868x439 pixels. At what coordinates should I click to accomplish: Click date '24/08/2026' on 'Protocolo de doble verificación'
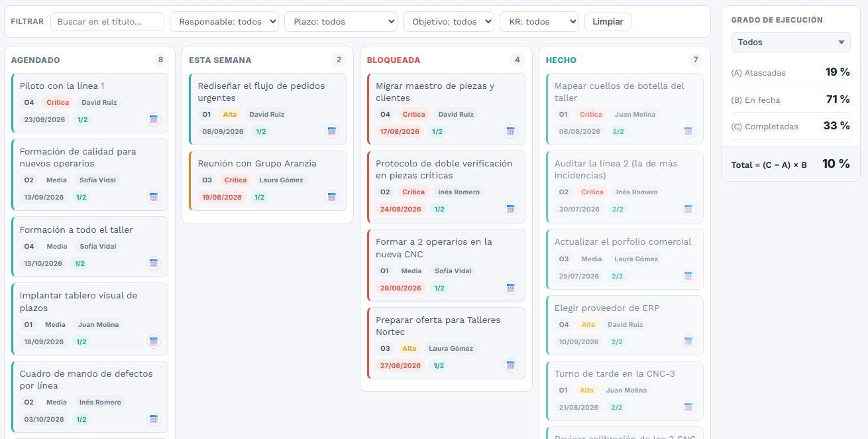click(x=400, y=209)
